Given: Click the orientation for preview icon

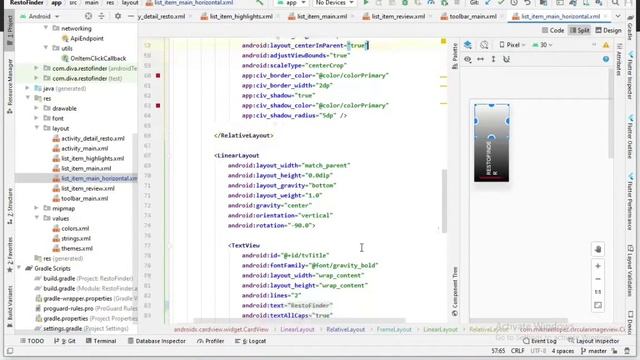Looking at the screenshot, I should pyautogui.click(x=484, y=45).
